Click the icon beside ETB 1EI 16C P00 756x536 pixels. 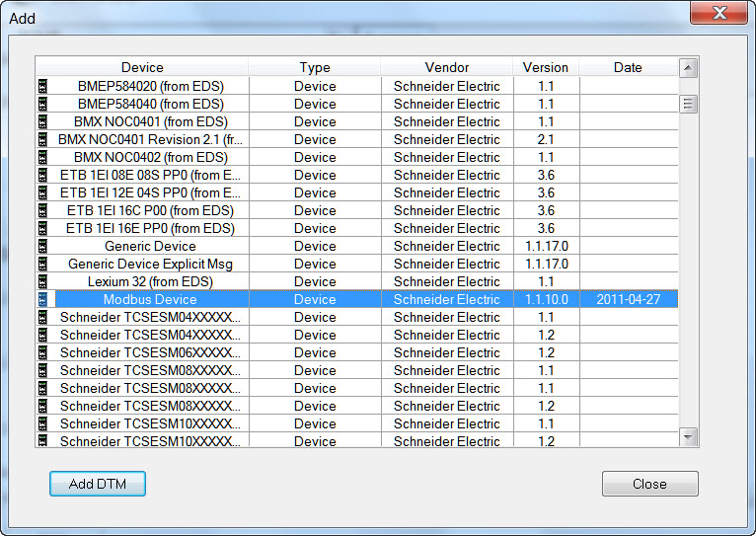(42, 210)
